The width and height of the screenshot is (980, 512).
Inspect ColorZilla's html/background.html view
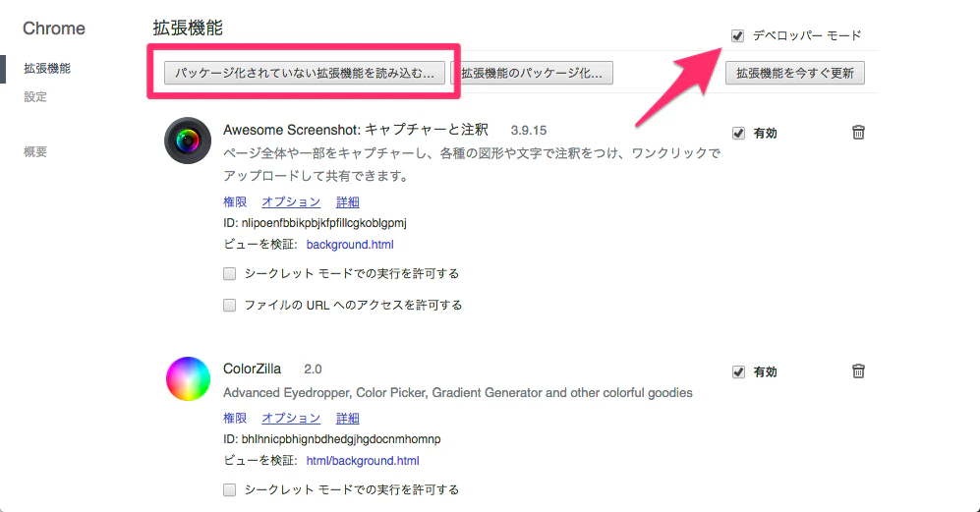click(363, 461)
